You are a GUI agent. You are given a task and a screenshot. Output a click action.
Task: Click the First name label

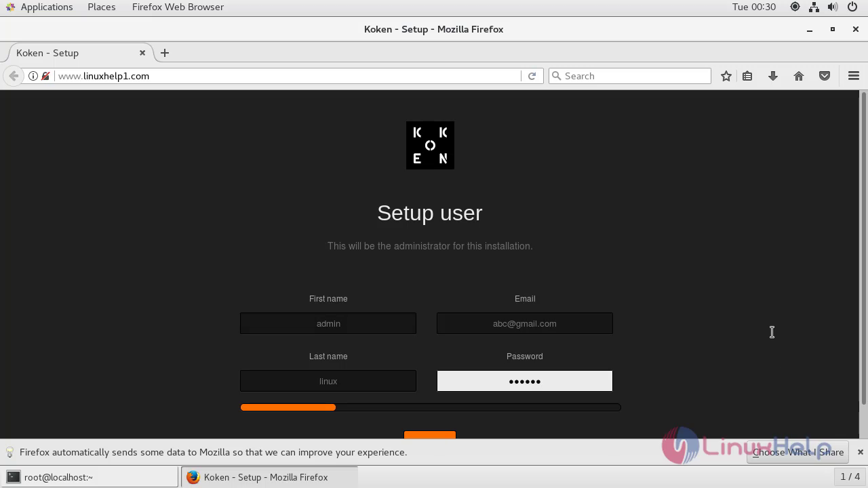click(x=328, y=299)
